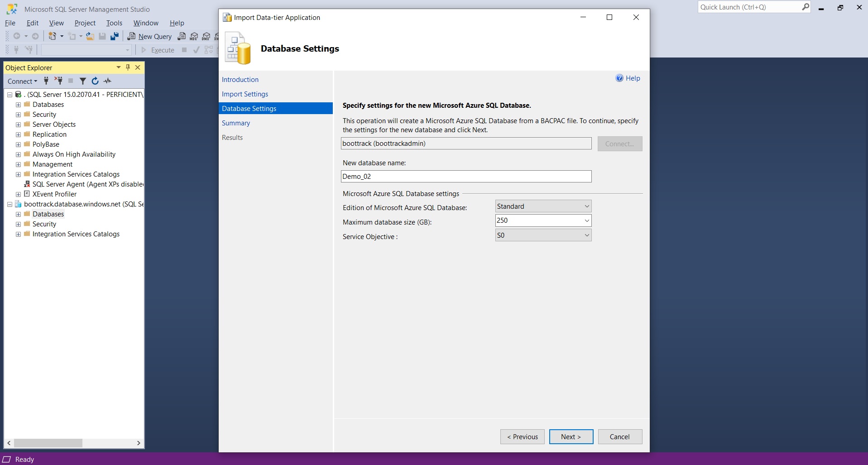This screenshot has width=868, height=465.
Task: Click the Database Engine Query icon
Action: pos(182,36)
